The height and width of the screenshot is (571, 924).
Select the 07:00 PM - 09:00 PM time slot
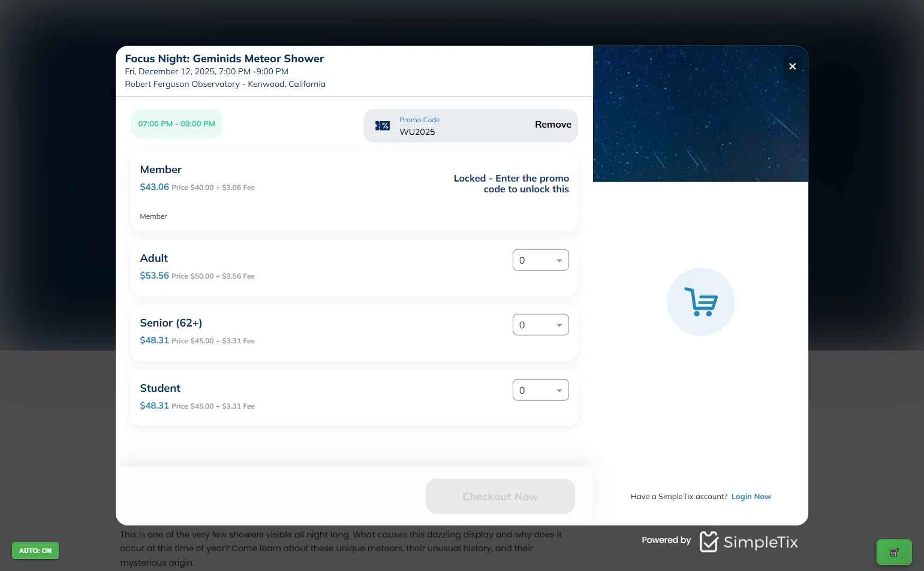[176, 124]
